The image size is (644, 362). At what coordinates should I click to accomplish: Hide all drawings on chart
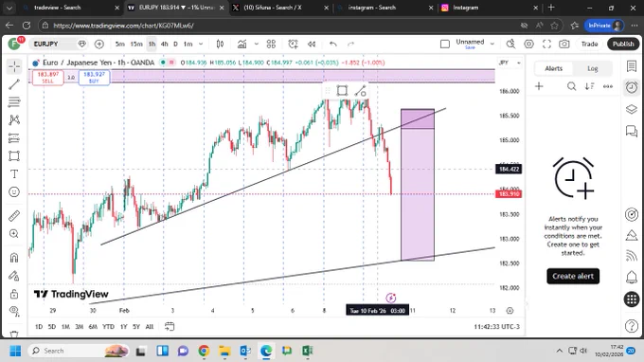coord(14,312)
